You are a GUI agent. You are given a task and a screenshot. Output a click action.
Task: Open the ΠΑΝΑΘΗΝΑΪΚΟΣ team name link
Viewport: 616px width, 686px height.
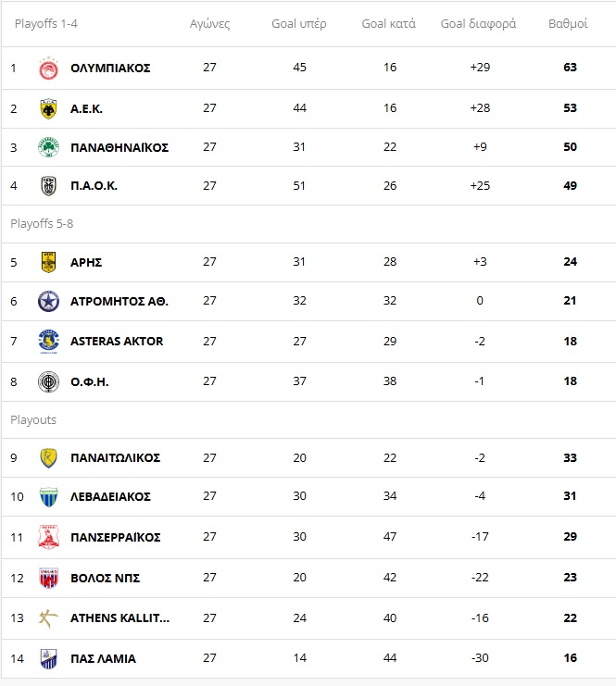click(119, 147)
